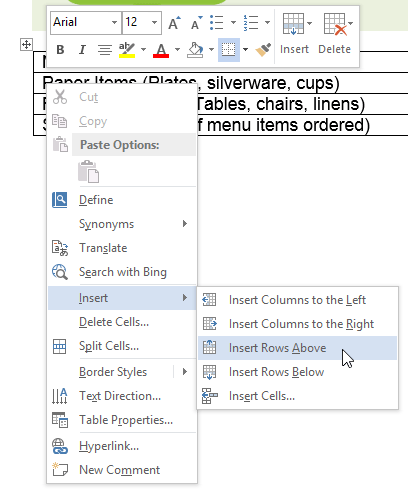Choose Split Cells... option
408x490 pixels.
coord(122,346)
